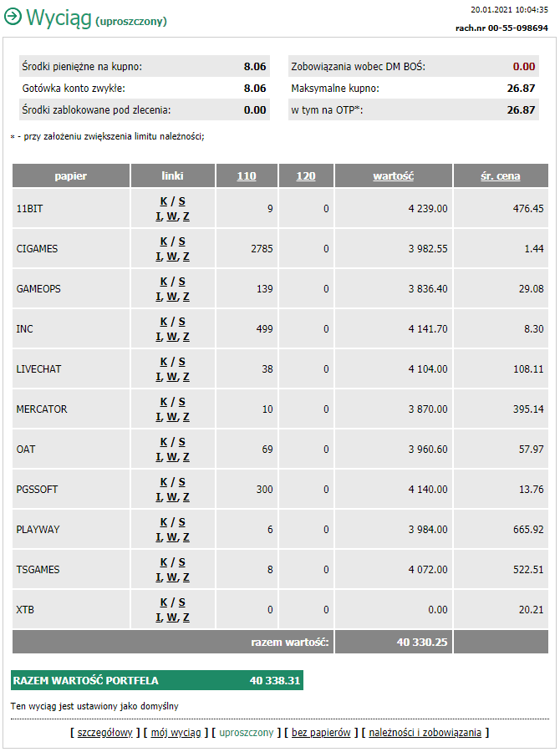Click K (buy) link for 11BIT
The width and height of the screenshot is (560, 752).
164,201
